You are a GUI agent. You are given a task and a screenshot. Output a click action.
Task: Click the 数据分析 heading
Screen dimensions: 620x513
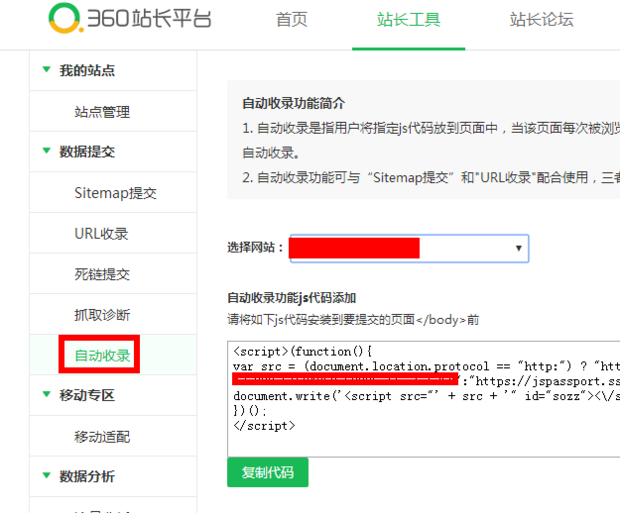pyautogui.click(x=87, y=476)
